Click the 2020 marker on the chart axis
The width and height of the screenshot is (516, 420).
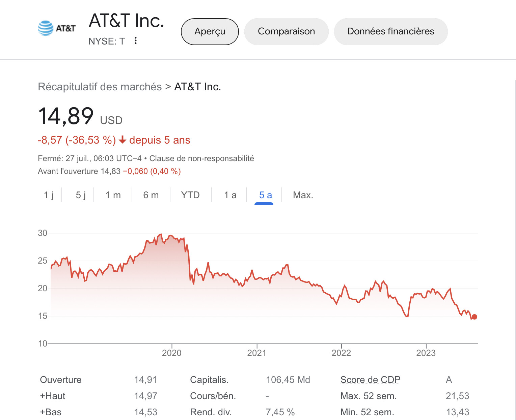pyautogui.click(x=172, y=353)
